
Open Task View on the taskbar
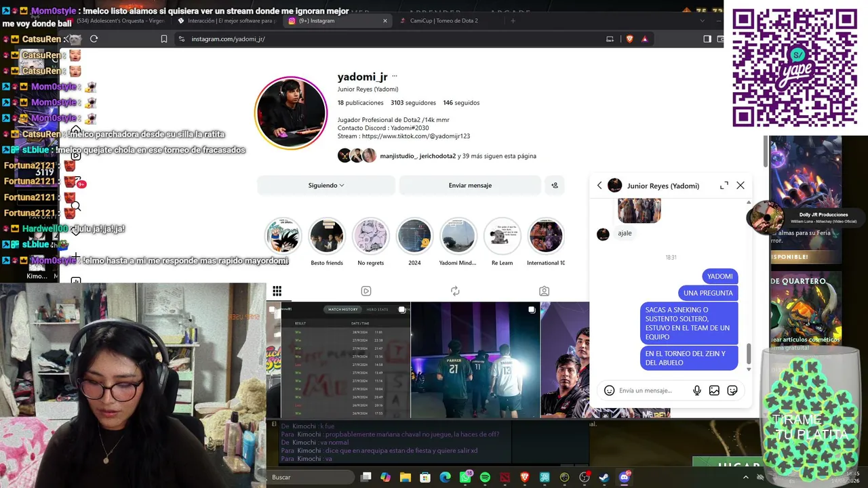[x=366, y=477]
